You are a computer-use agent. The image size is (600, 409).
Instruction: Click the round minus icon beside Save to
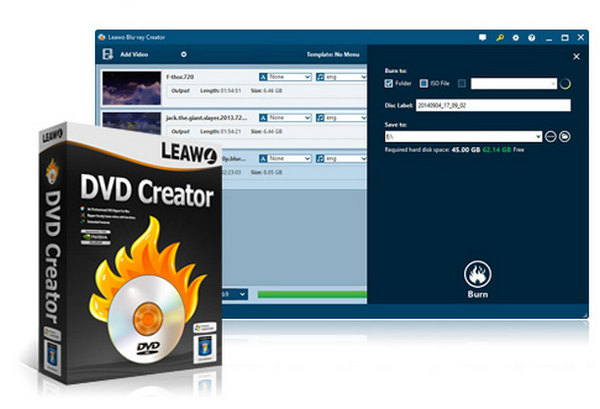pyautogui.click(x=550, y=136)
